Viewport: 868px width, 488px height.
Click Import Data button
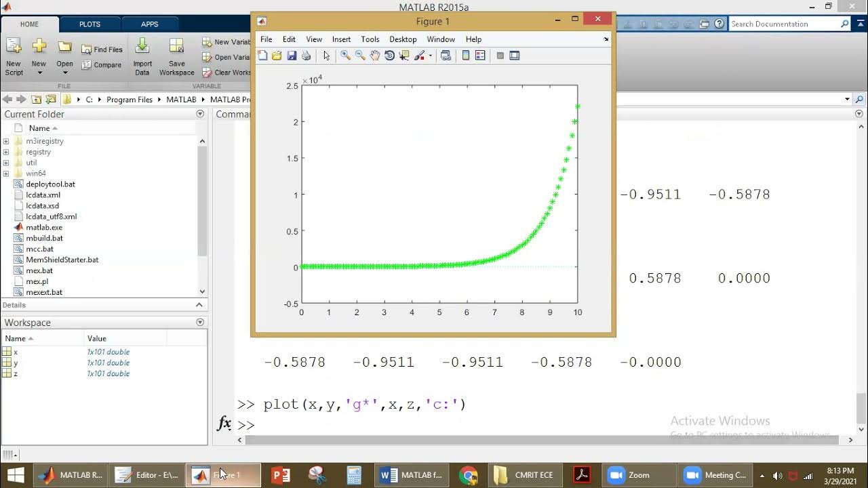142,57
